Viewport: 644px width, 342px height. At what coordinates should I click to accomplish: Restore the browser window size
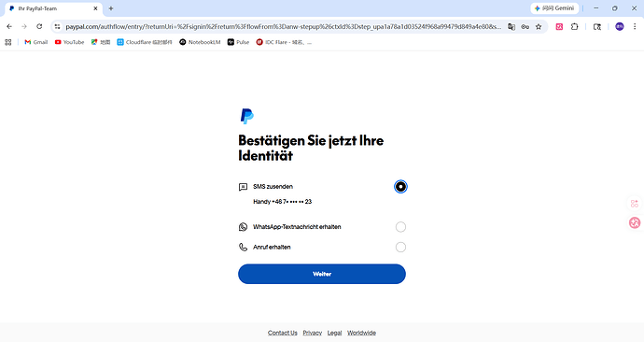click(615, 8)
